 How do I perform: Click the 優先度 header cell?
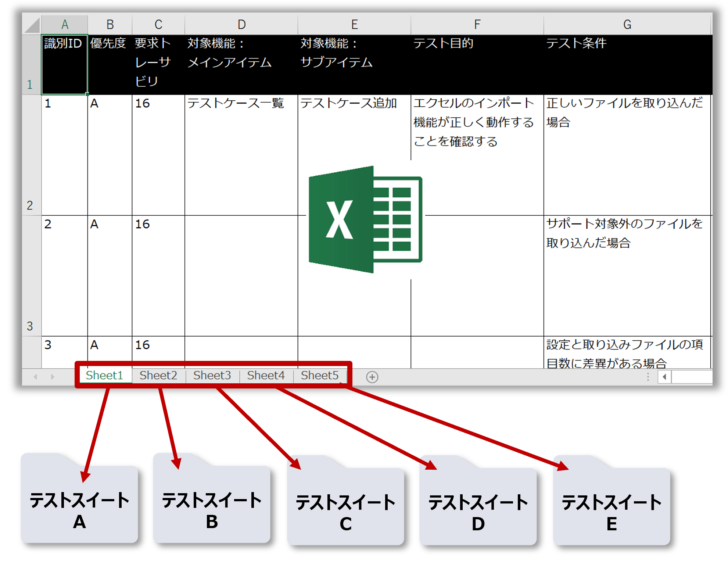pos(110,65)
